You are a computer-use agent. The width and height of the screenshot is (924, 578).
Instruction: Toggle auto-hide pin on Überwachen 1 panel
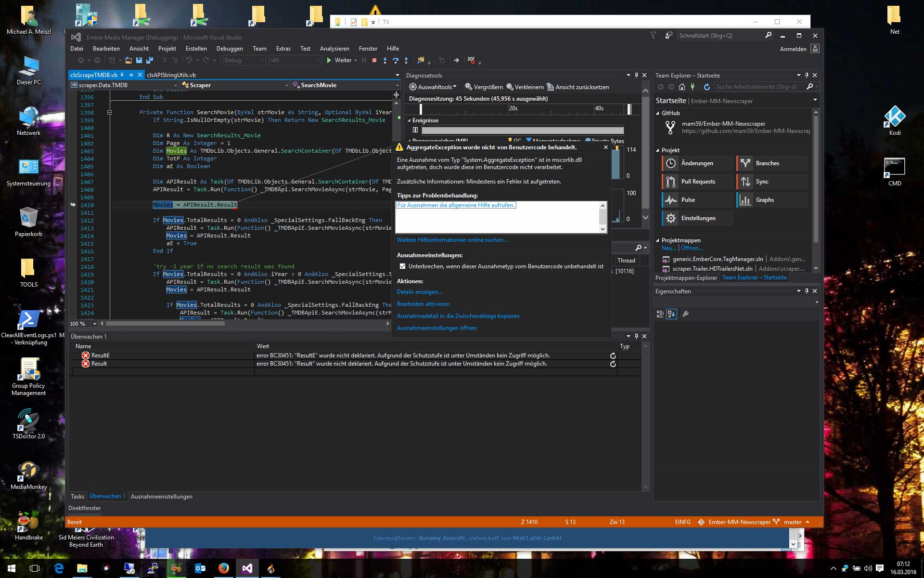point(636,336)
